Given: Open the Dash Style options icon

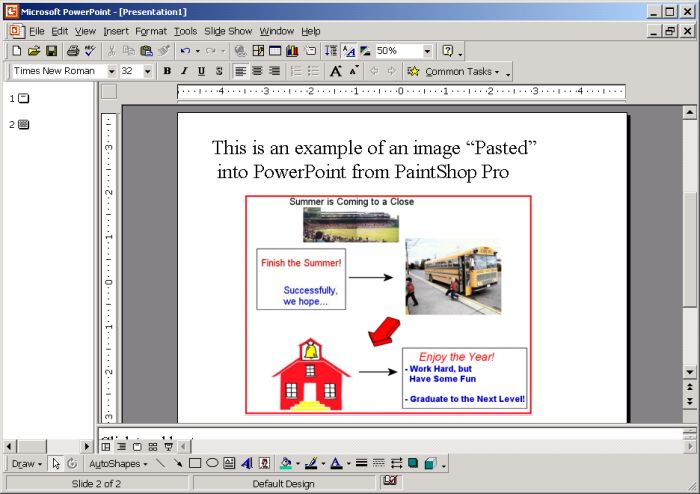Looking at the screenshot, I should tap(379, 464).
